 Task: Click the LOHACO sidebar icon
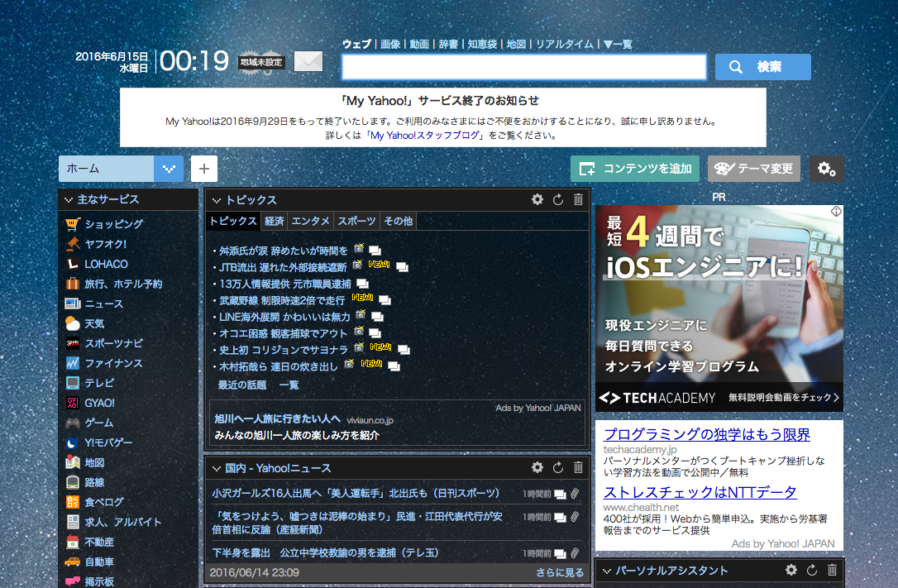click(x=72, y=264)
